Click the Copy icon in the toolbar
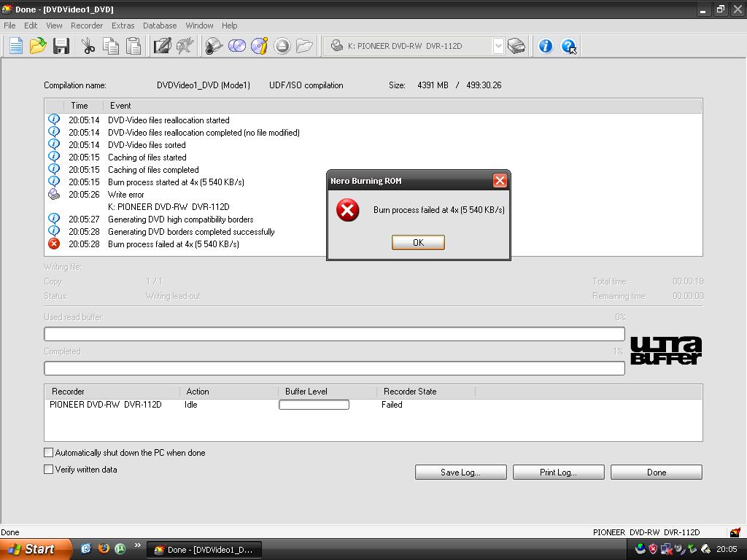Screen dimensions: 747x560 tap(111, 46)
